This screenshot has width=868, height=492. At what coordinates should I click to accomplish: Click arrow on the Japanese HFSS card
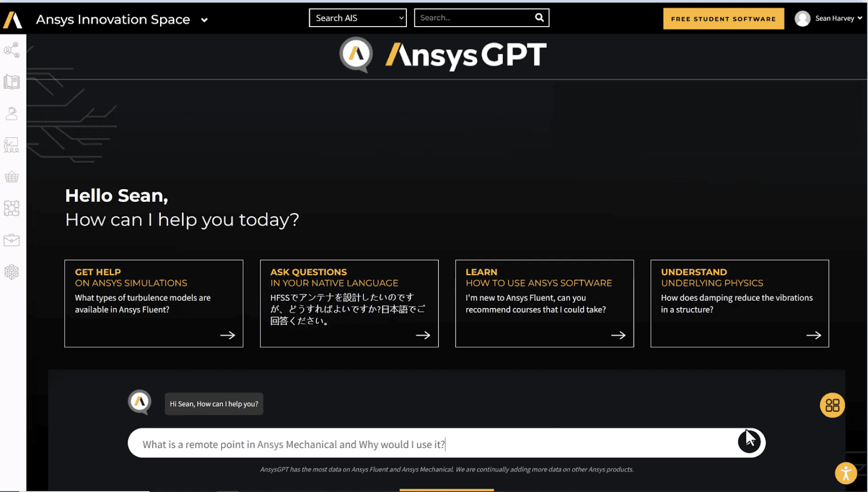click(x=423, y=335)
